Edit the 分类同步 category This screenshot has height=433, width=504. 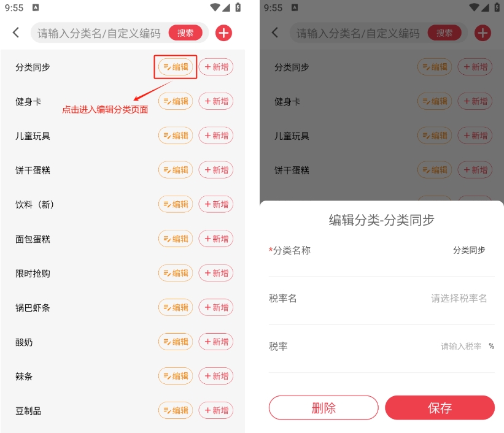coord(176,67)
